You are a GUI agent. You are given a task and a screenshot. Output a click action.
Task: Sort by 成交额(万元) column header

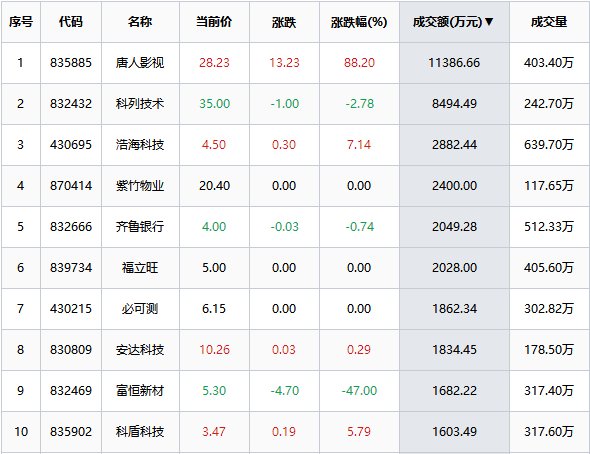pos(453,22)
